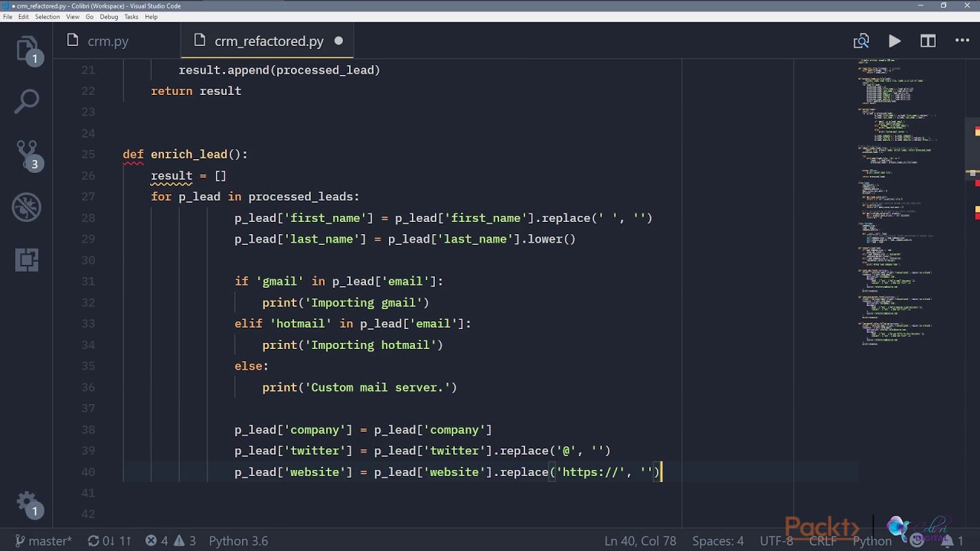The height and width of the screenshot is (551, 980).
Task: Click '@' string on line 39
Action: coord(566,451)
